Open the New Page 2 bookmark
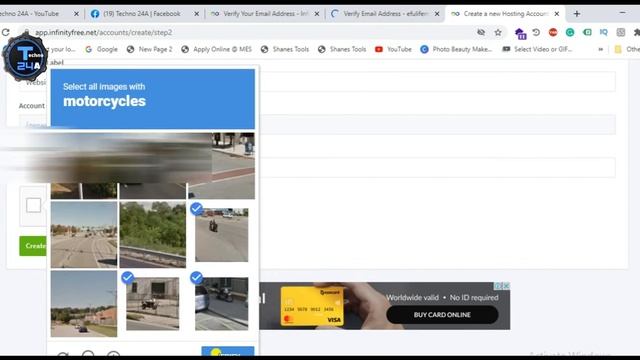 pyautogui.click(x=149, y=49)
